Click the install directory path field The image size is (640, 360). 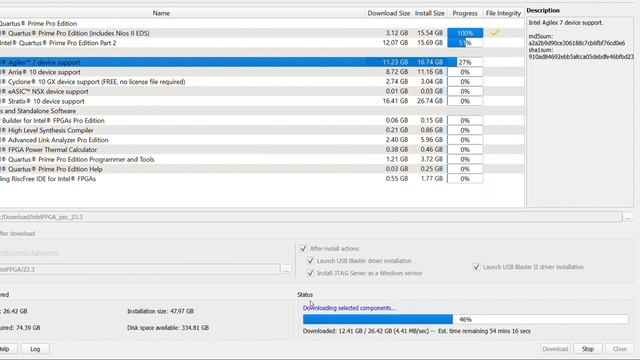140,269
